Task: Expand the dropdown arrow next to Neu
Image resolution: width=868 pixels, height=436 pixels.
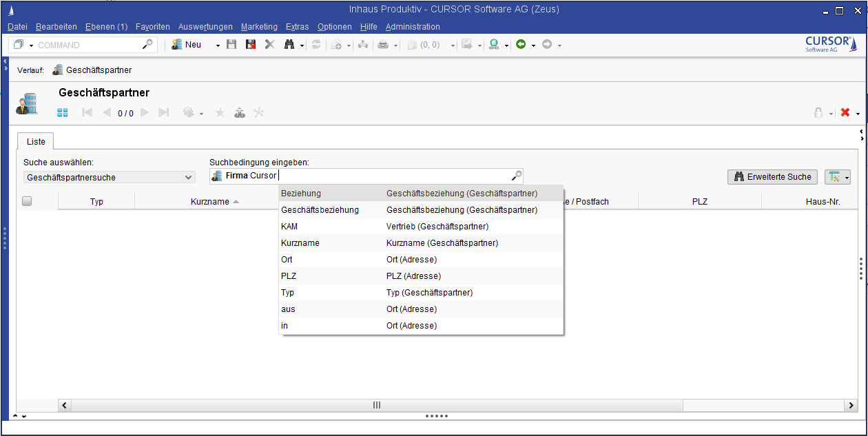Action: (x=218, y=45)
